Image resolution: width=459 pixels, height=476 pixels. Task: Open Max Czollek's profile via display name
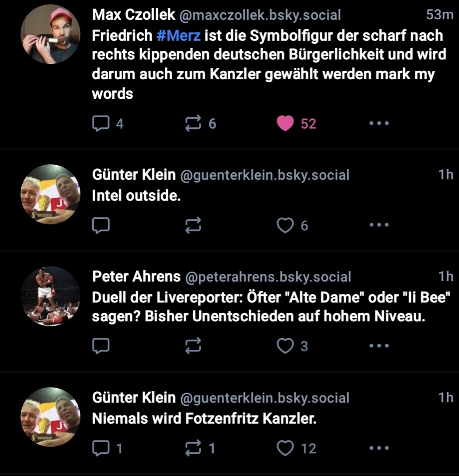[133, 15]
